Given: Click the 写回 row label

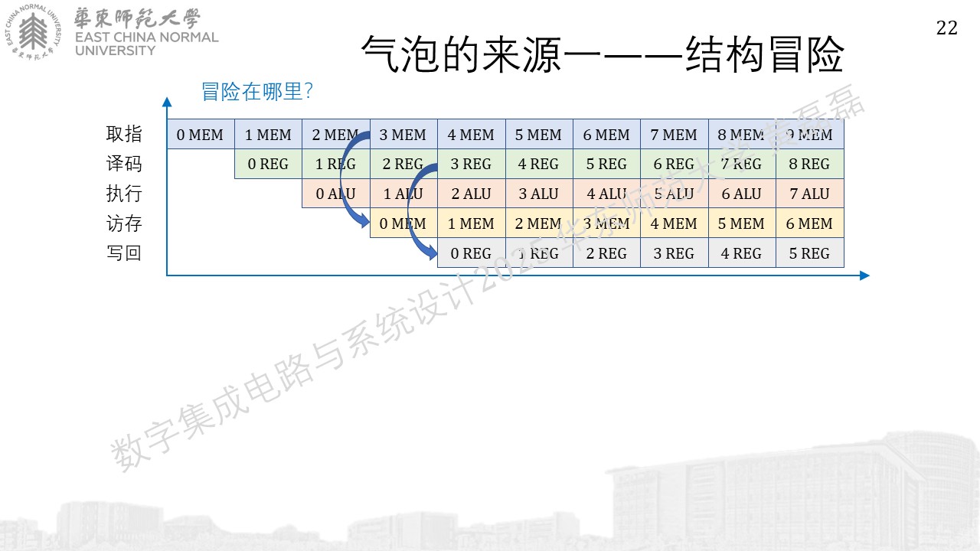Looking at the screenshot, I should point(124,253).
